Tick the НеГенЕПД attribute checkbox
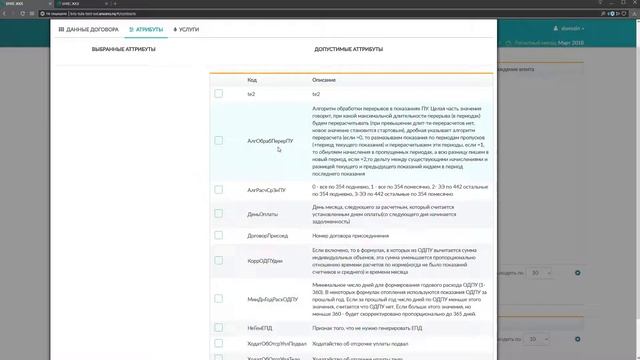The height and width of the screenshot is (360, 640). [219, 327]
